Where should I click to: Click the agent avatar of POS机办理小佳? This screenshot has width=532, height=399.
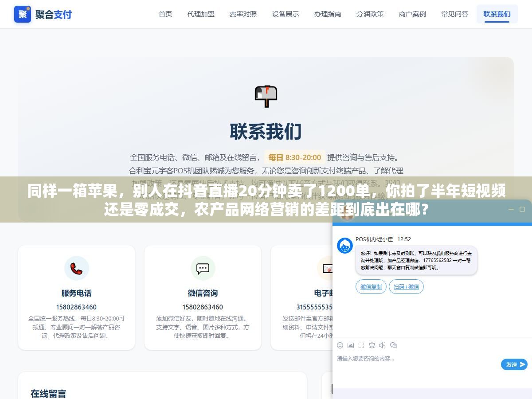(x=345, y=246)
